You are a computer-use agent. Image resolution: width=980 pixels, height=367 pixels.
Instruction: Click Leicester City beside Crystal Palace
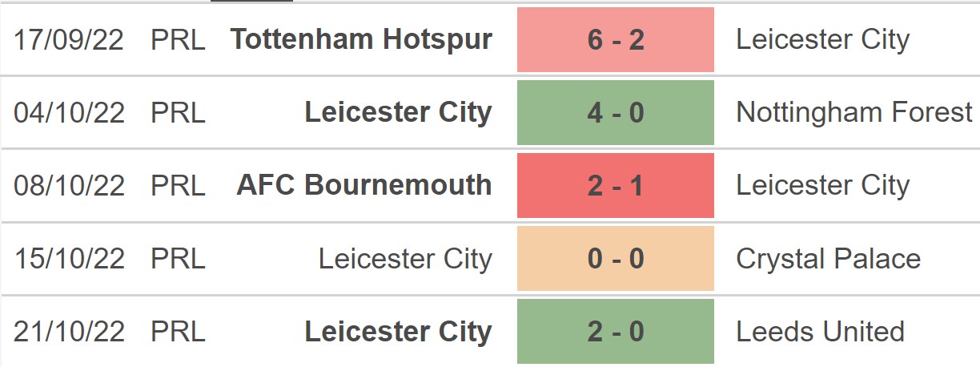[405, 259]
